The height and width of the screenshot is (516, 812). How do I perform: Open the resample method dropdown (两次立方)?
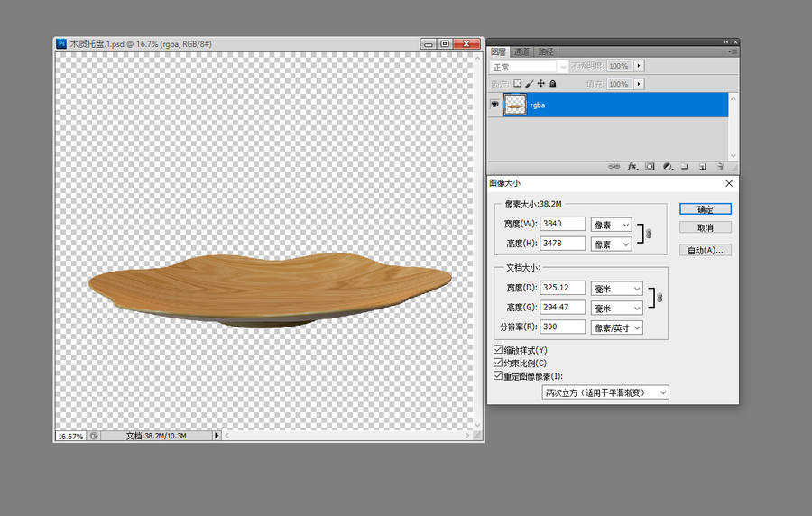[605, 392]
